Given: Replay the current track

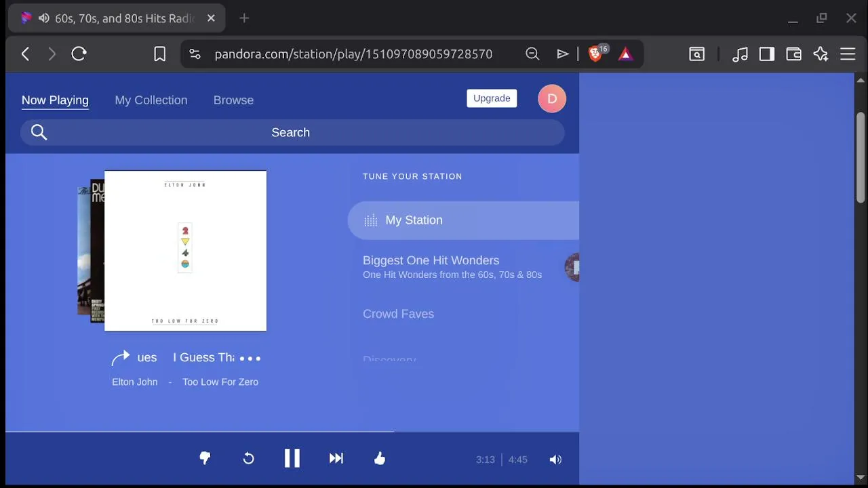Looking at the screenshot, I should [248, 459].
